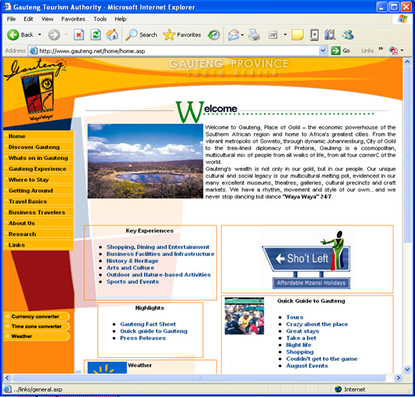Click the green Go button

pos(341,51)
